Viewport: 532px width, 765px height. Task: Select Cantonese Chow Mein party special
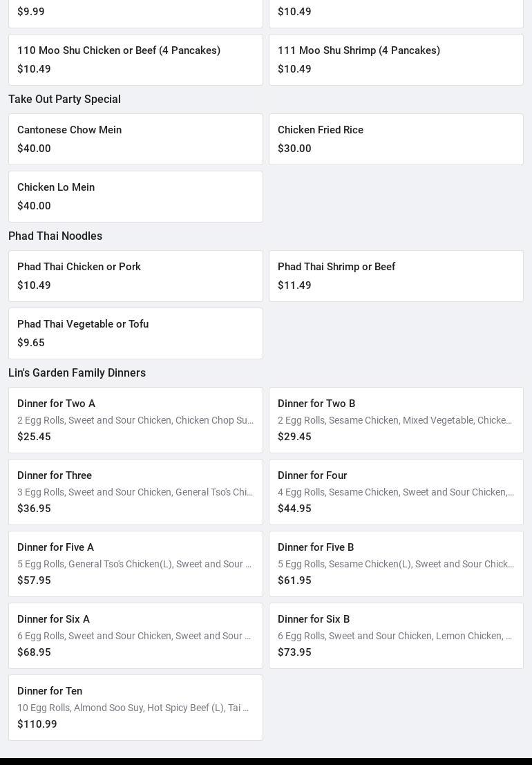tap(135, 139)
